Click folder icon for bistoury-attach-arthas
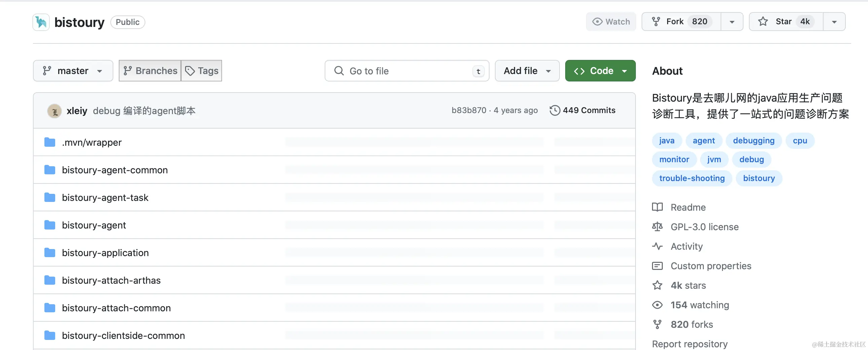868x350 pixels. click(50, 281)
